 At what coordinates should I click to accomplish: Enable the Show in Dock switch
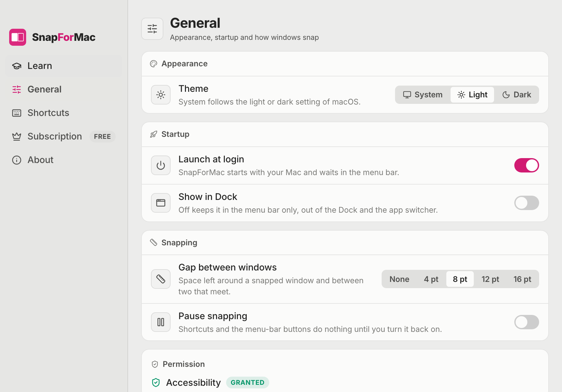tap(527, 203)
